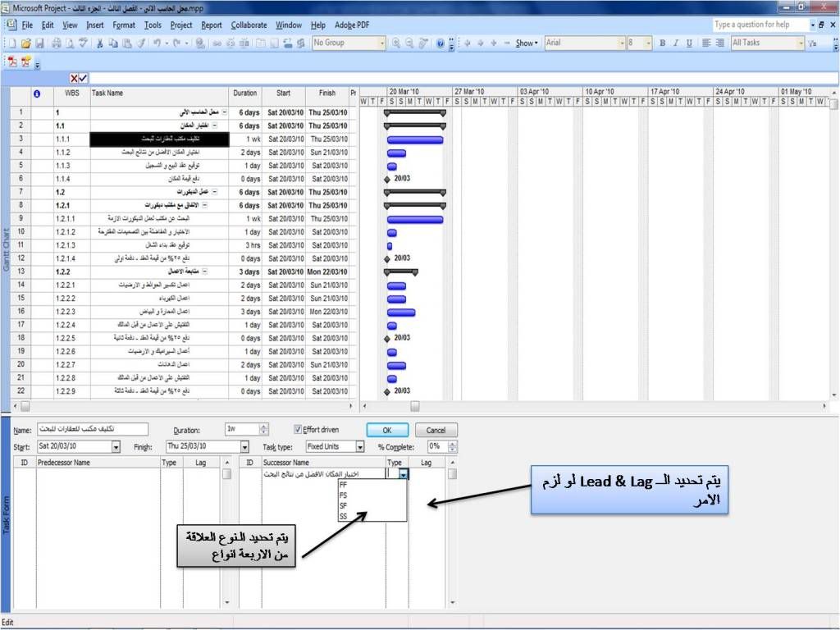
Task: Accept entry with the checkmark in entry bar
Action: pyautogui.click(x=83, y=79)
